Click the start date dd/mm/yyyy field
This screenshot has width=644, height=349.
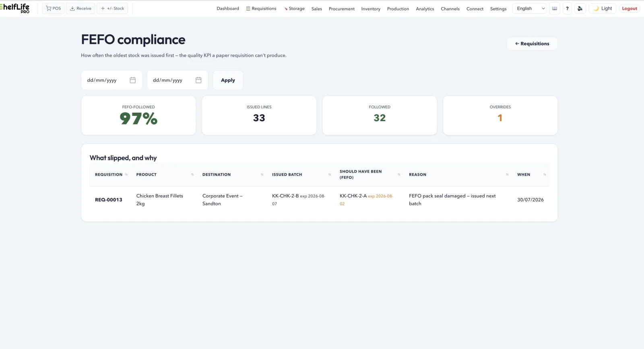(112, 80)
